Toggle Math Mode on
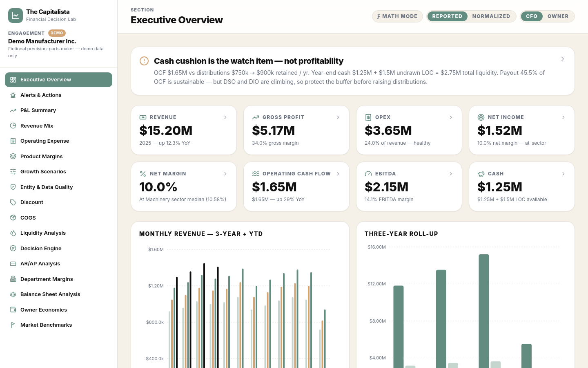This screenshot has height=368, width=588. tap(397, 16)
